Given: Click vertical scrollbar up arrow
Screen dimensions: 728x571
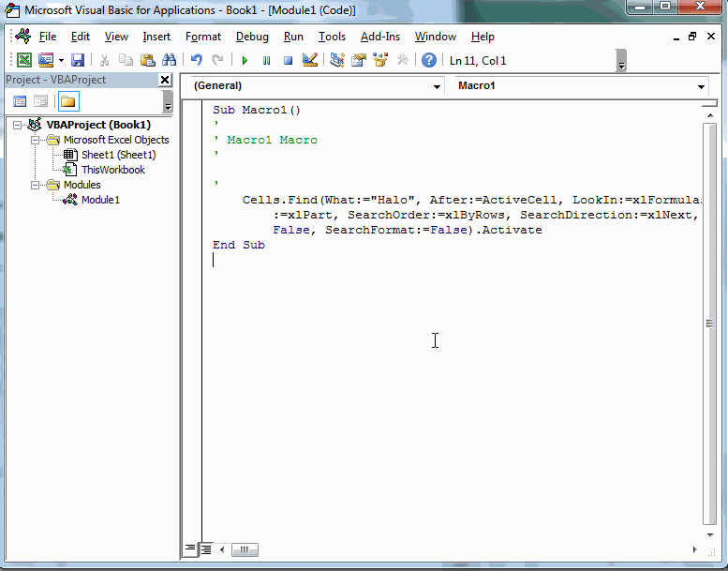Looking at the screenshot, I should (710, 114).
